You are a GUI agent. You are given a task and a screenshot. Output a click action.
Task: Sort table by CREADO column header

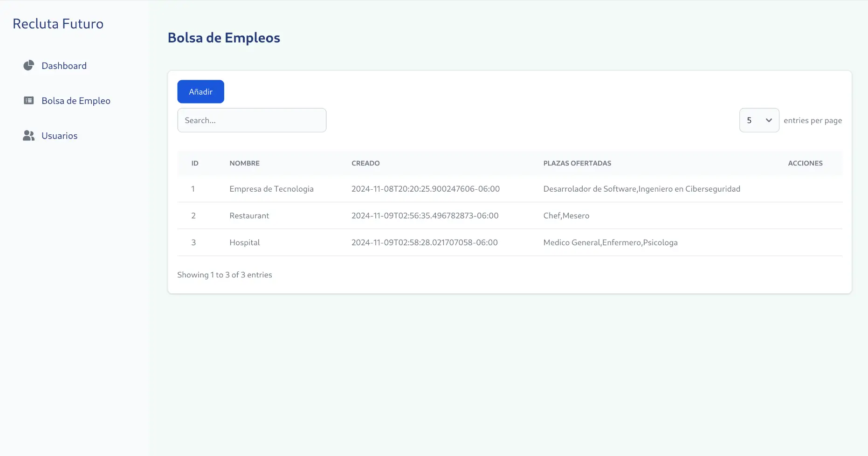pyautogui.click(x=365, y=163)
